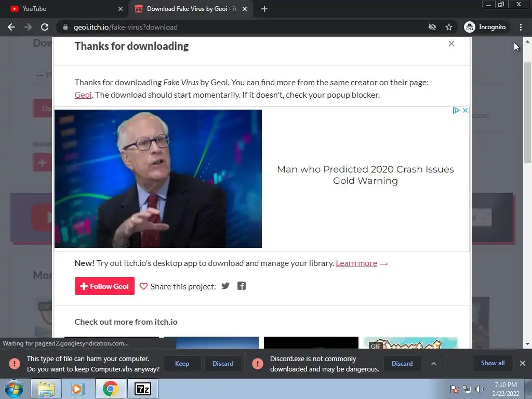Viewport: 532px width, 399px height.
Task: Open the clock showing 7:10 PM
Action: [x=506, y=389]
